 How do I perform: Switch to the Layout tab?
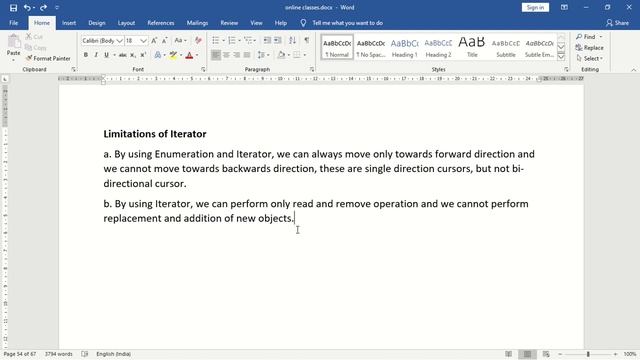coord(126,23)
